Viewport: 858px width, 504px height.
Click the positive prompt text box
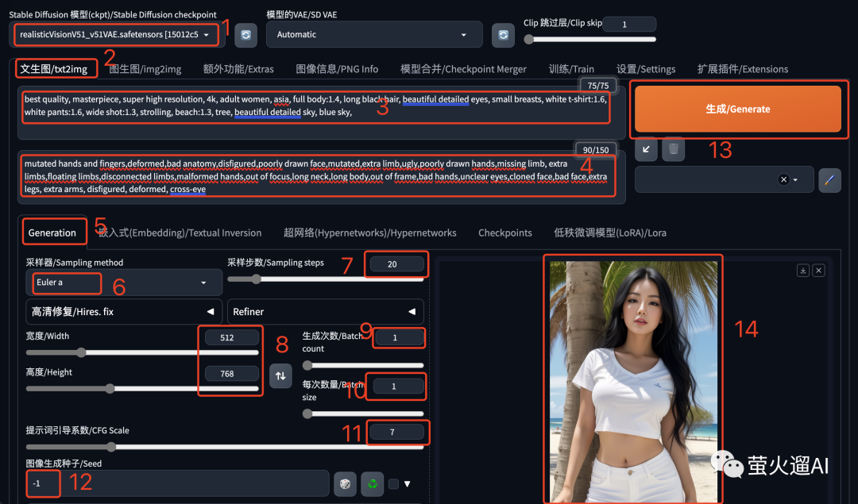[321, 113]
